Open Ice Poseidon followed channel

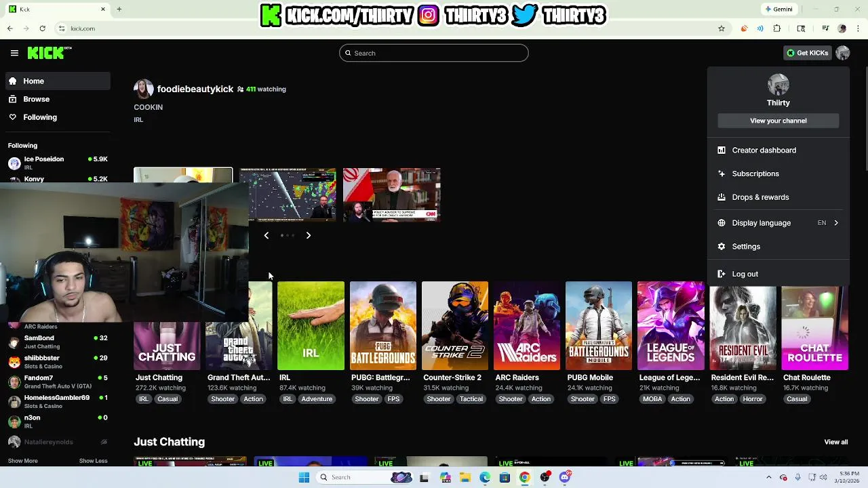58,163
